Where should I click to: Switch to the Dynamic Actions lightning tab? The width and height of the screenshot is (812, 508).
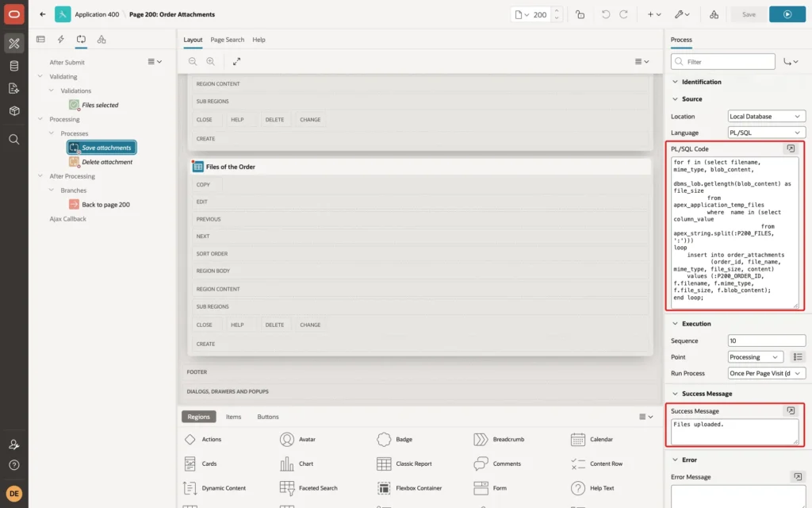tap(61, 40)
